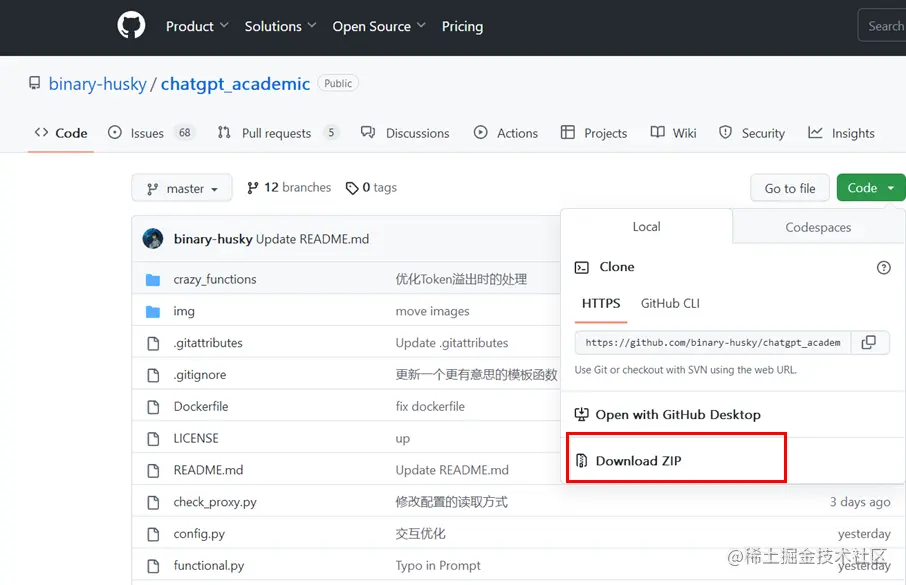Viewport: 906px width, 585px height.
Task: Click the LICENSE file icon
Action: coord(153,439)
